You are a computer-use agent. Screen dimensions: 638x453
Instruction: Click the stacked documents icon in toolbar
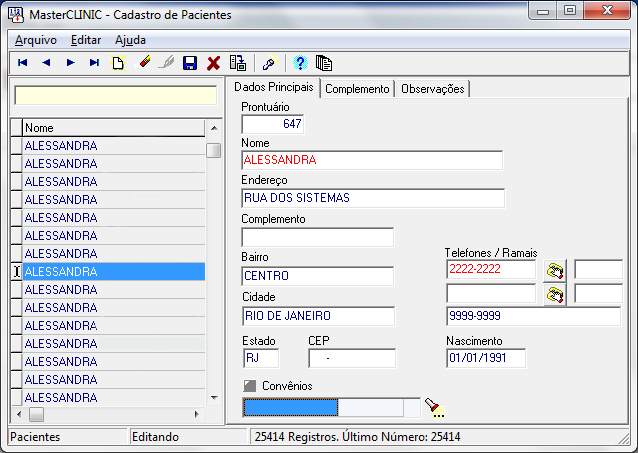pyautogui.click(x=324, y=63)
